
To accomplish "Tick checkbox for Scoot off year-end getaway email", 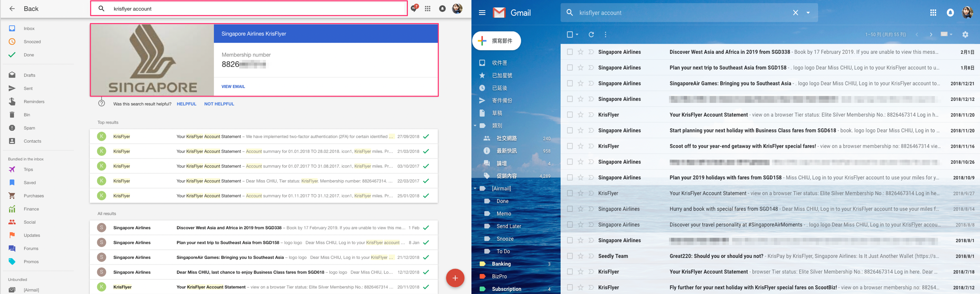I will pos(570,146).
